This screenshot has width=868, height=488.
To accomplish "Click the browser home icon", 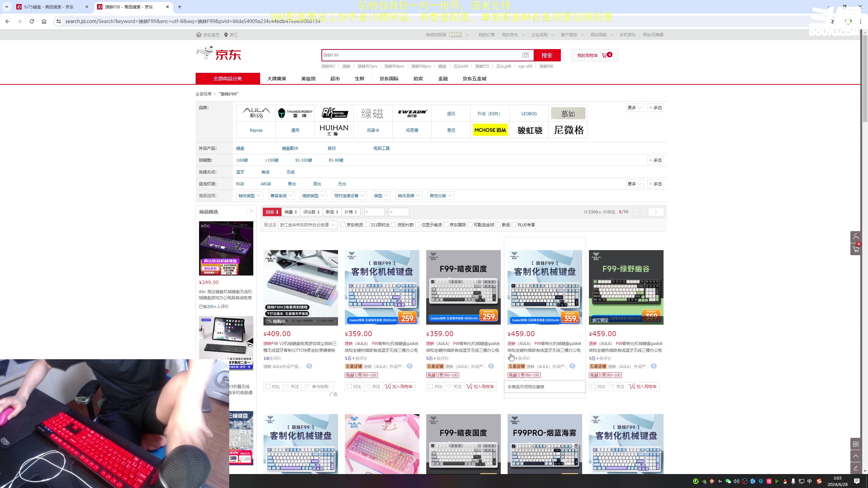I will pyautogui.click(x=44, y=21).
